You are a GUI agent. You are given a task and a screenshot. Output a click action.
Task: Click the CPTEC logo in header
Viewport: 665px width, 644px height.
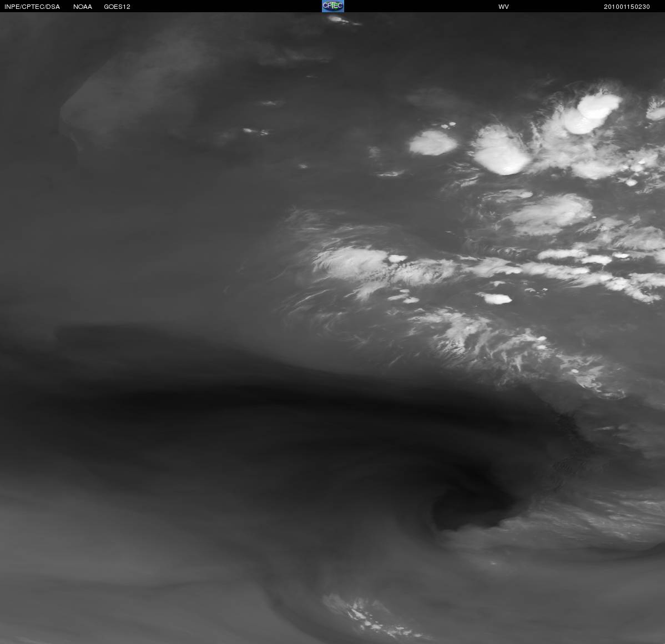point(333,6)
